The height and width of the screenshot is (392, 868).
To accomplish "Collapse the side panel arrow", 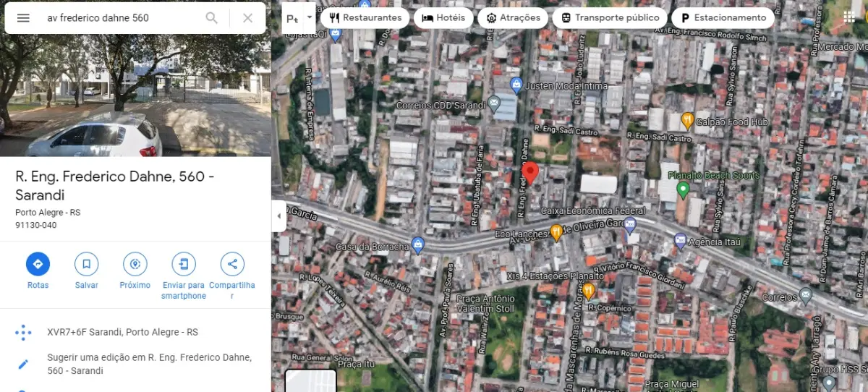I will pyautogui.click(x=278, y=216).
